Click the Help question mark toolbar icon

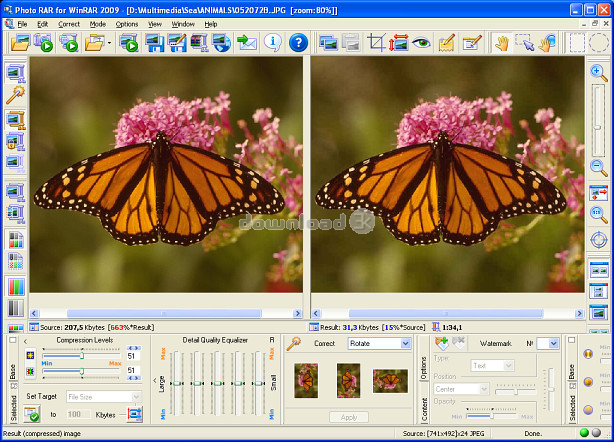[298, 42]
